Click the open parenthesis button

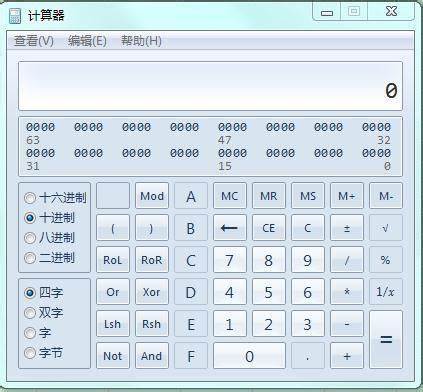(113, 228)
